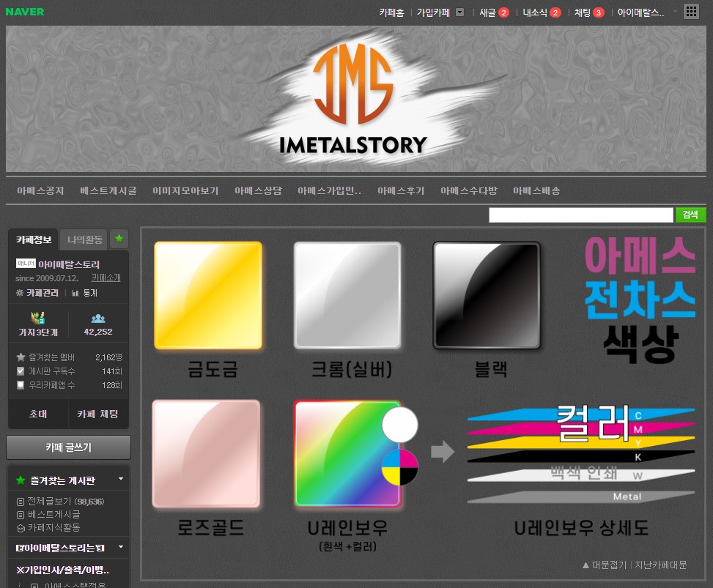Click the 초대 invite button
This screenshot has width=713, height=588.
(x=38, y=414)
